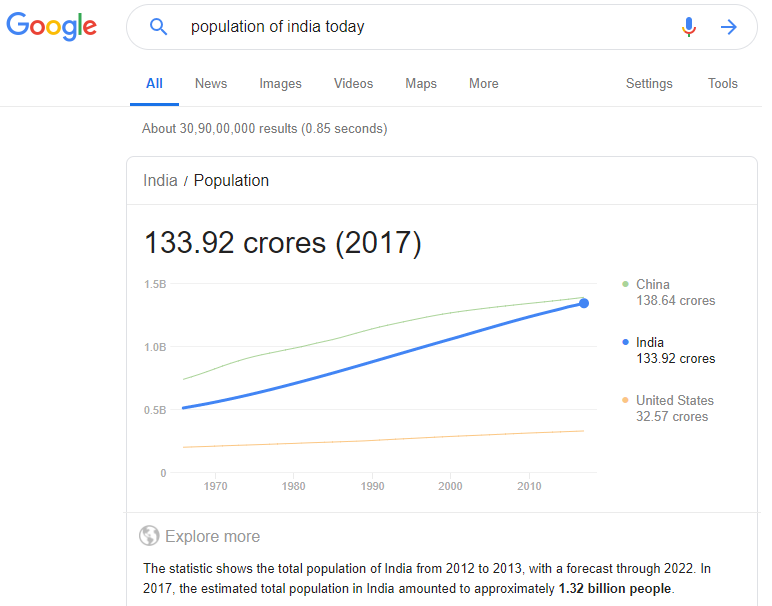Start voice search with microphone icon

coord(688,27)
